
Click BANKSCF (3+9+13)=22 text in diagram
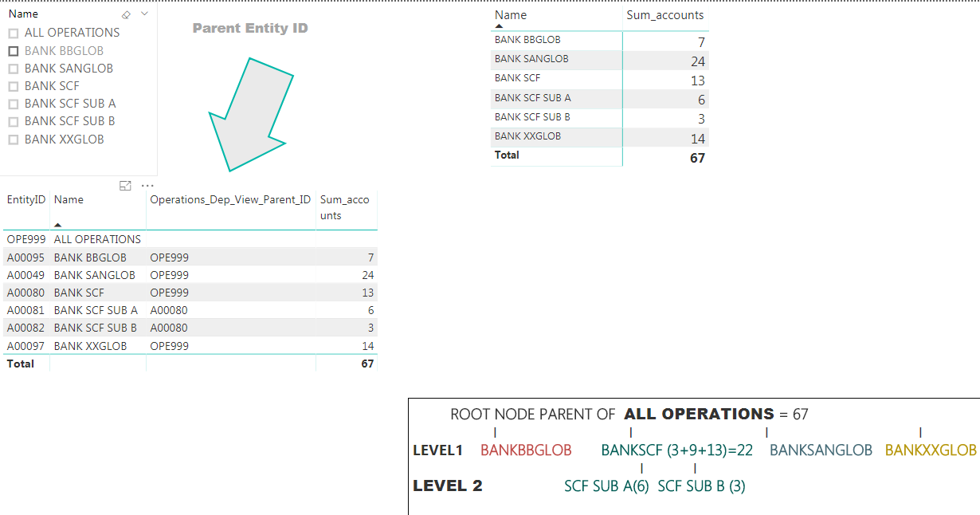pos(677,450)
